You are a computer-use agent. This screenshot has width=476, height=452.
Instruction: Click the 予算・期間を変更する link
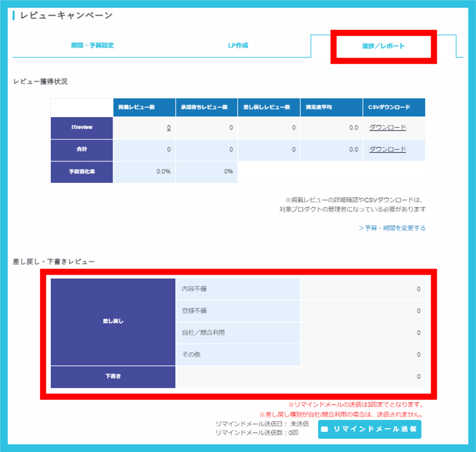[392, 228]
